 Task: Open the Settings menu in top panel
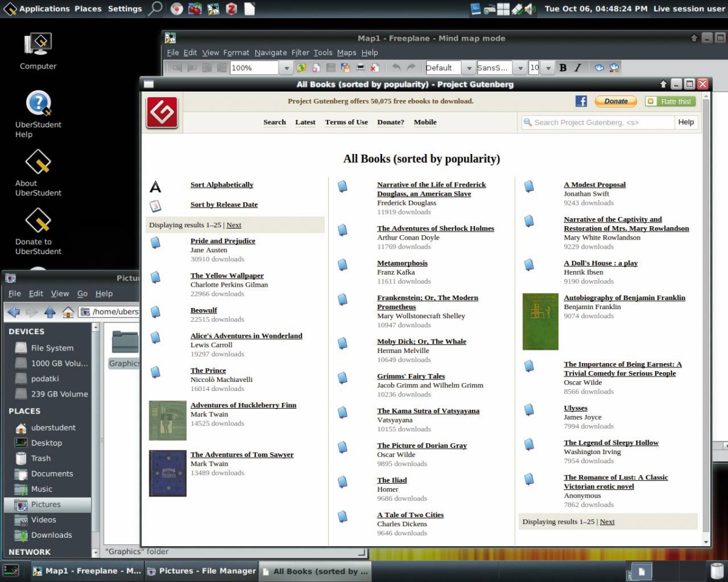coord(124,8)
